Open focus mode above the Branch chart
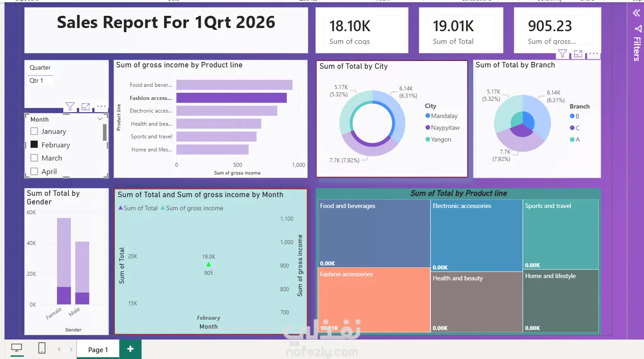This screenshot has width=644, height=359. pos(578,54)
